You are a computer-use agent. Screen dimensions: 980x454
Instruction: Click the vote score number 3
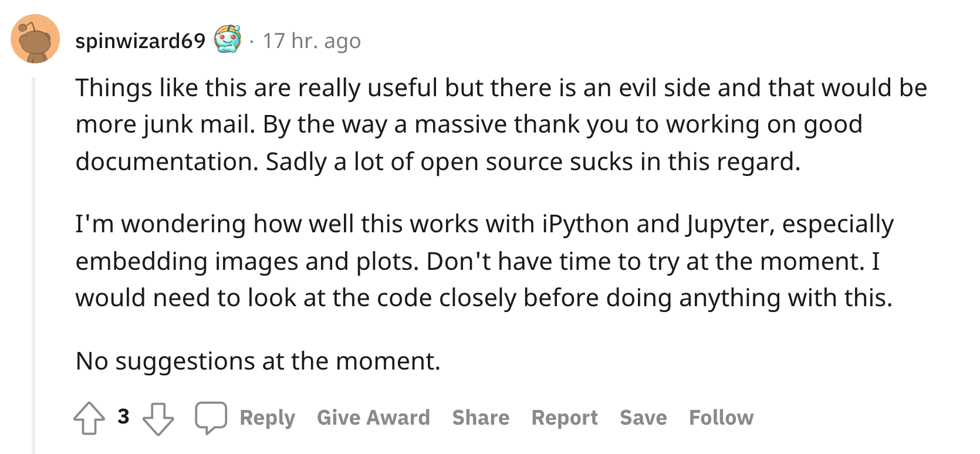123,416
